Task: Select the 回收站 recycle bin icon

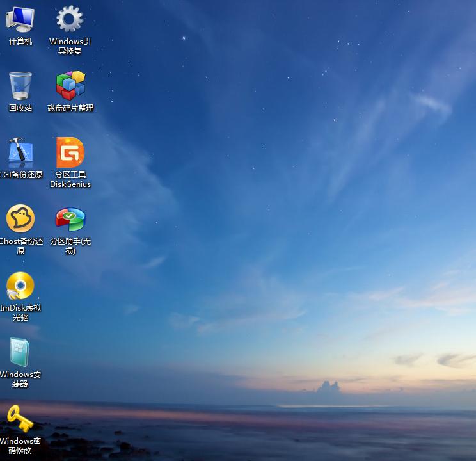Action: (x=20, y=86)
